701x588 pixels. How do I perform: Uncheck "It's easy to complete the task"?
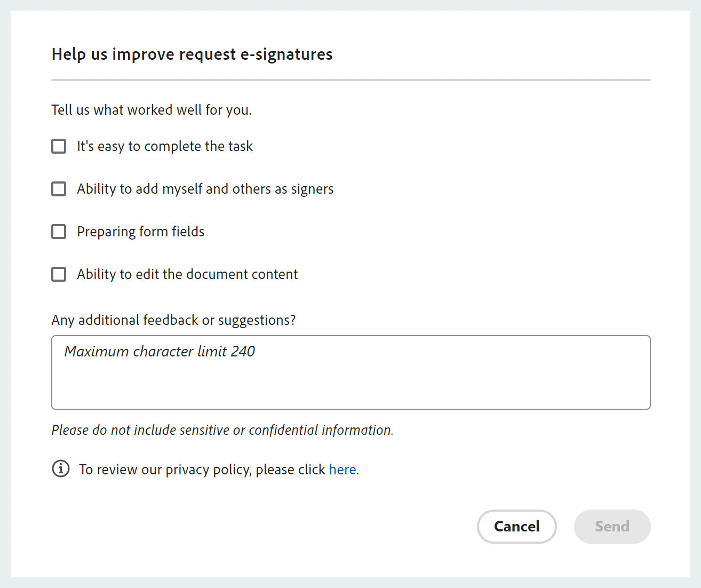point(59,146)
